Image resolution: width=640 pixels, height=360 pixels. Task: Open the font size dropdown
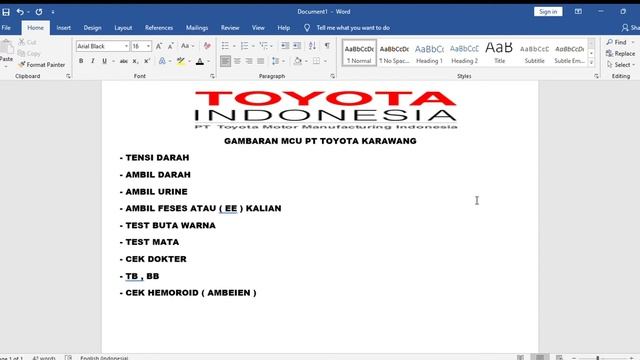pyautogui.click(x=148, y=47)
